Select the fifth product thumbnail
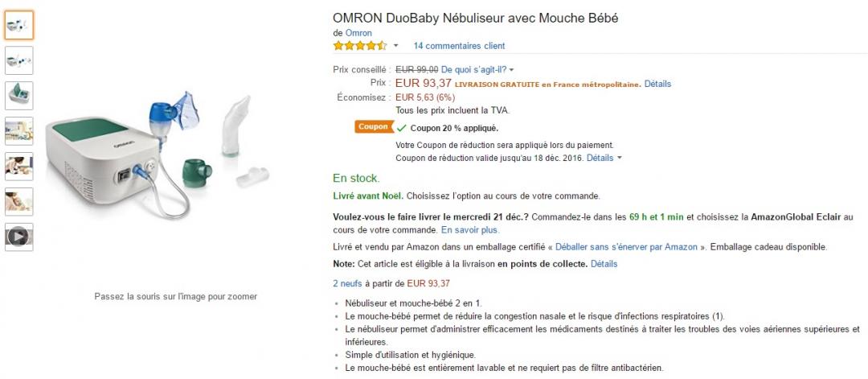The height and width of the screenshot is (379, 868). pos(19,167)
